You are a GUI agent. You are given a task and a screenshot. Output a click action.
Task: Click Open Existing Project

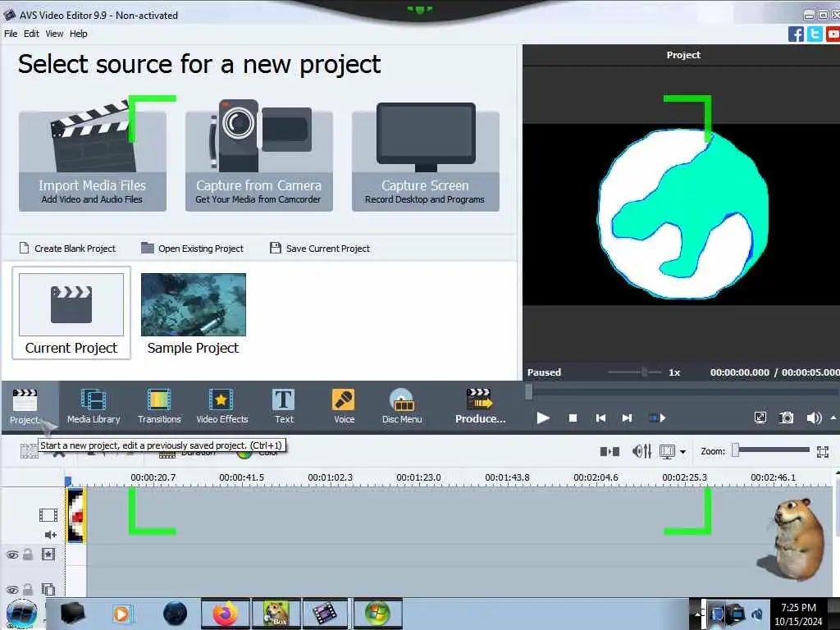(192, 249)
